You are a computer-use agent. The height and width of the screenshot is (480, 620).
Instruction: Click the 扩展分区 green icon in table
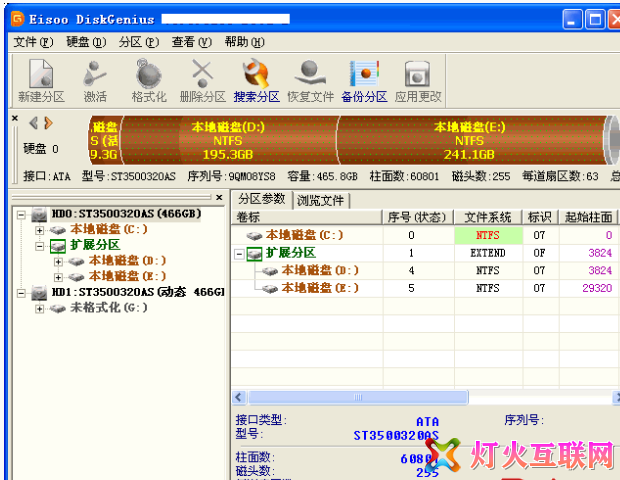coord(254,253)
